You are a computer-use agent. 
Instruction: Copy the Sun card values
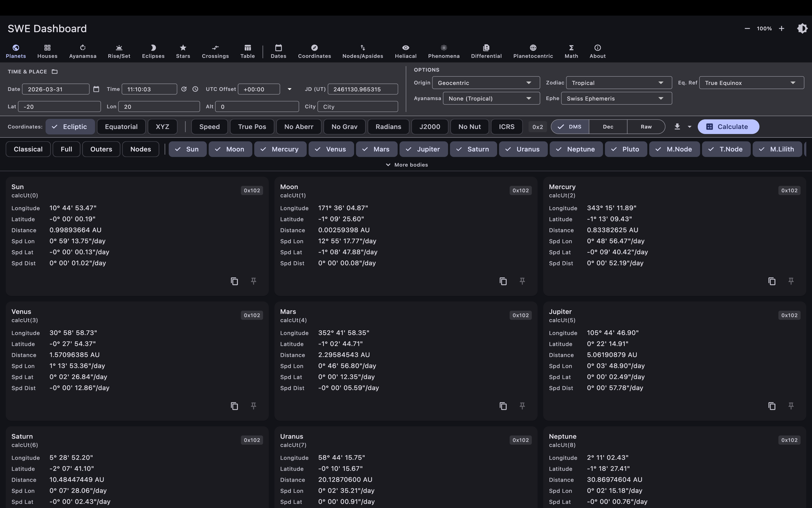tap(234, 281)
